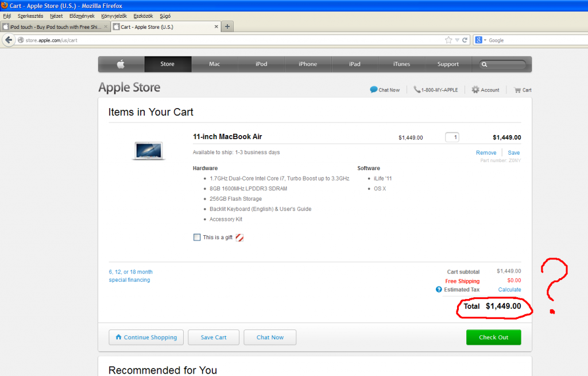The image size is (588, 376).
Task: Go to the Mac navigation tab
Action: click(215, 64)
